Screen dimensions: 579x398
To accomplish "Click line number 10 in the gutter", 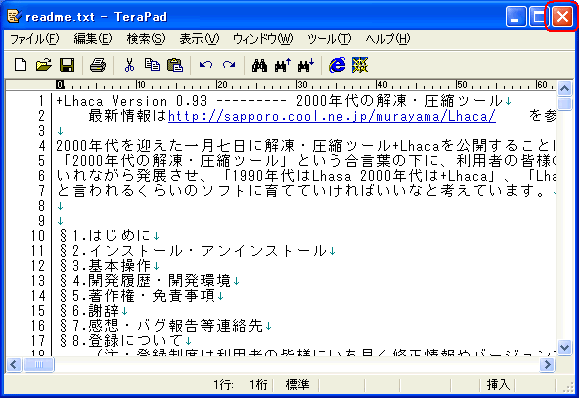I will pyautogui.click(x=37, y=236).
